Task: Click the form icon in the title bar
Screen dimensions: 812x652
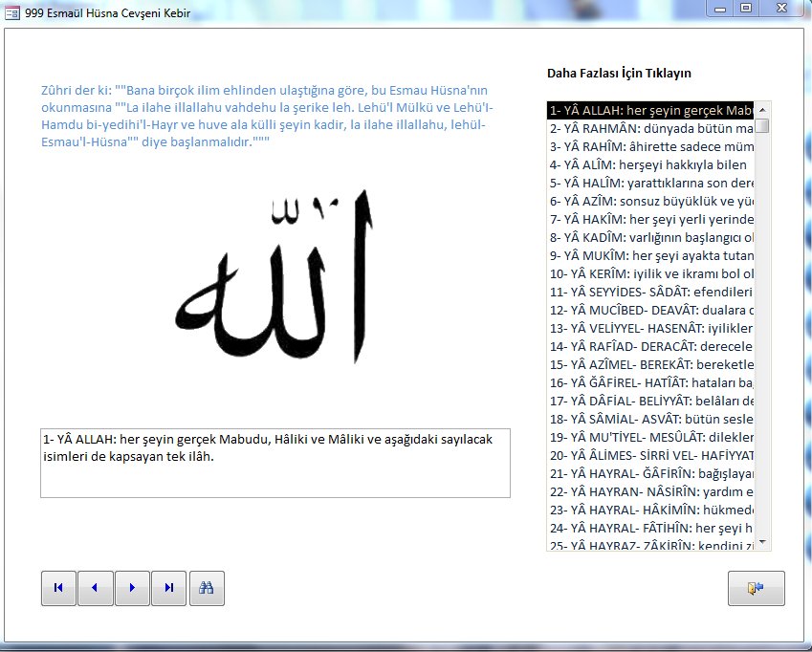Action: (x=12, y=13)
